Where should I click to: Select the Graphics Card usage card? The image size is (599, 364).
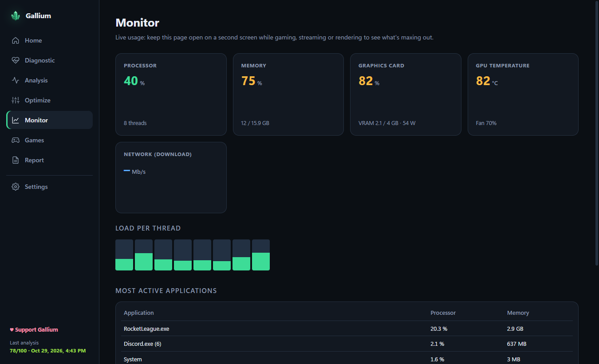pyautogui.click(x=406, y=94)
